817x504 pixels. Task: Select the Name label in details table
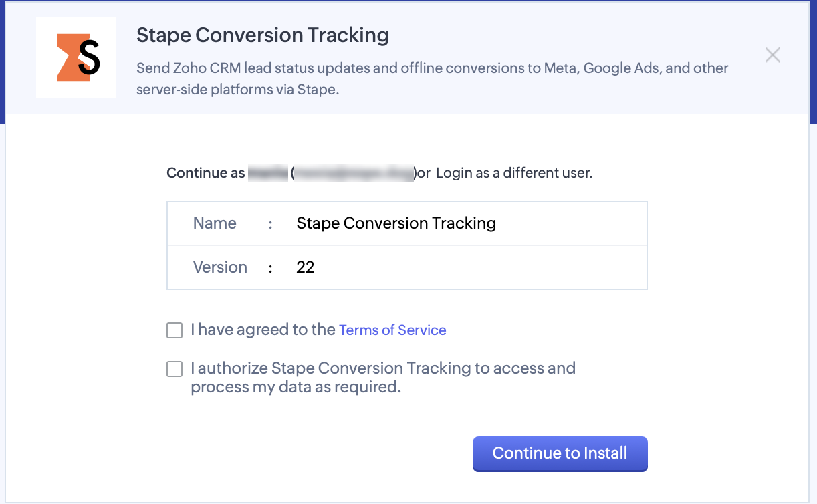(215, 223)
